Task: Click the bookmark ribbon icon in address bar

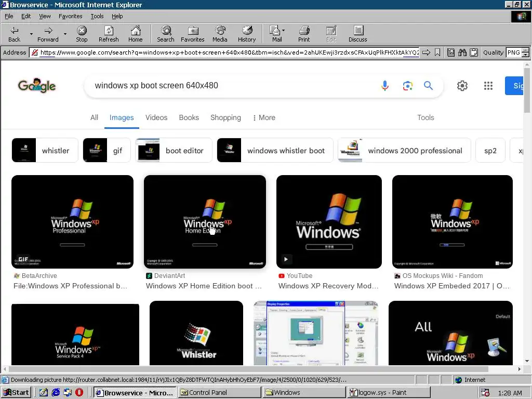Action: (437, 52)
